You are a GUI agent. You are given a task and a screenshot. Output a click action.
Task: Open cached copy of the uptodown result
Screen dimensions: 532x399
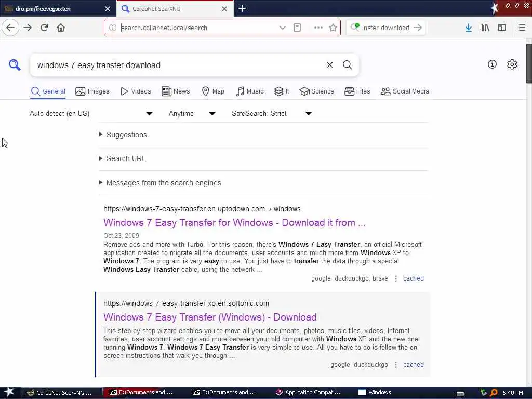point(413,278)
